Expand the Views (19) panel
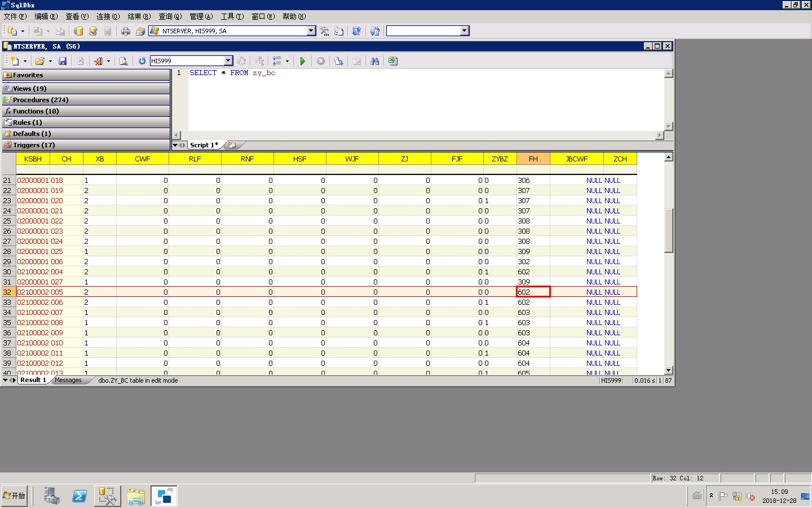The height and width of the screenshot is (508, 812). 86,88
